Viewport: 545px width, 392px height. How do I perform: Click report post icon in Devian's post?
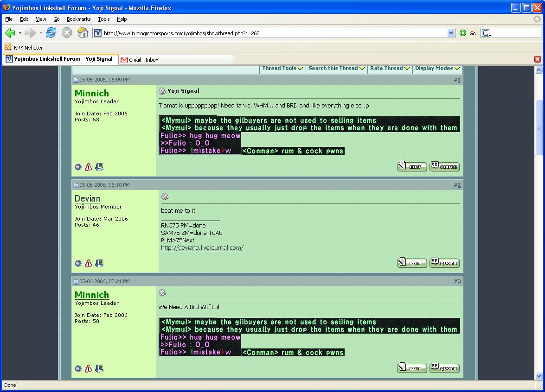coord(88,264)
